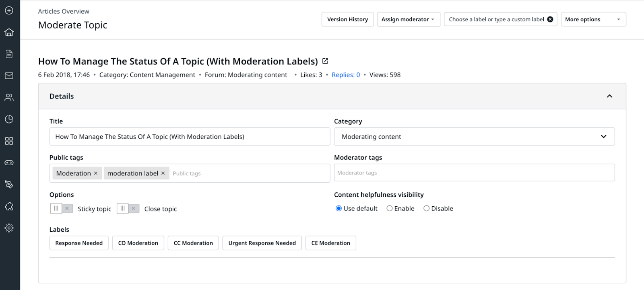Image resolution: width=644 pixels, height=290 pixels.
Task: Select the Enable helpfulness radio button
Action: (x=390, y=208)
